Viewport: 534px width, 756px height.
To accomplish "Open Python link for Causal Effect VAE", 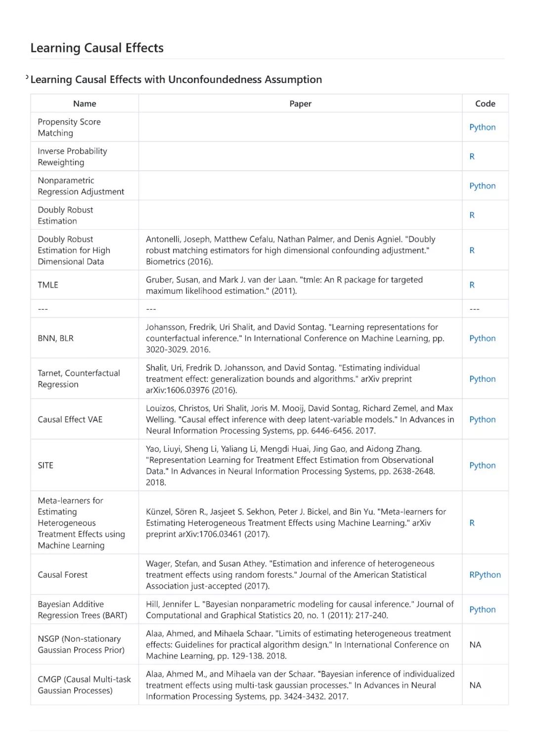I will tap(482, 420).
